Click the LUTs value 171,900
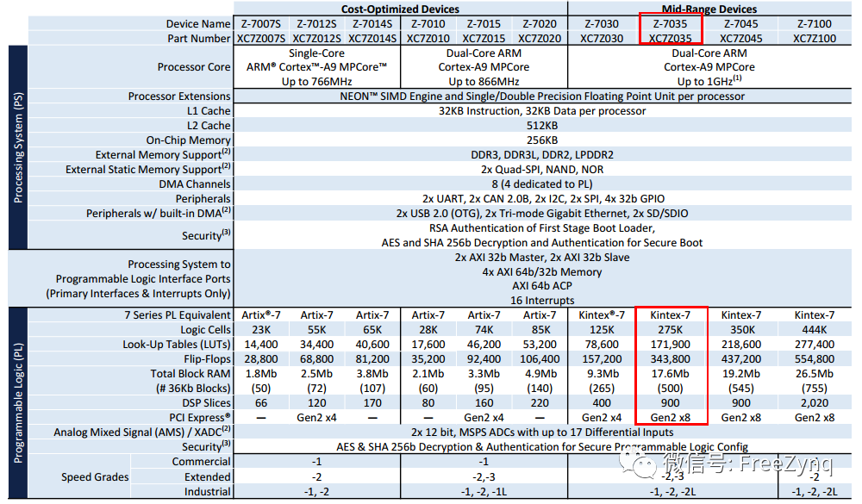 tap(670, 345)
